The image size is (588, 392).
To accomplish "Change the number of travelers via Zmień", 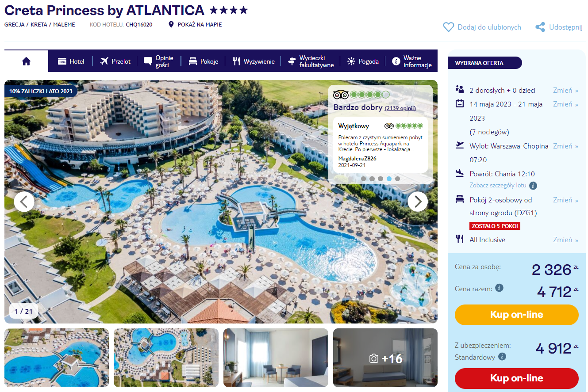I will [565, 90].
